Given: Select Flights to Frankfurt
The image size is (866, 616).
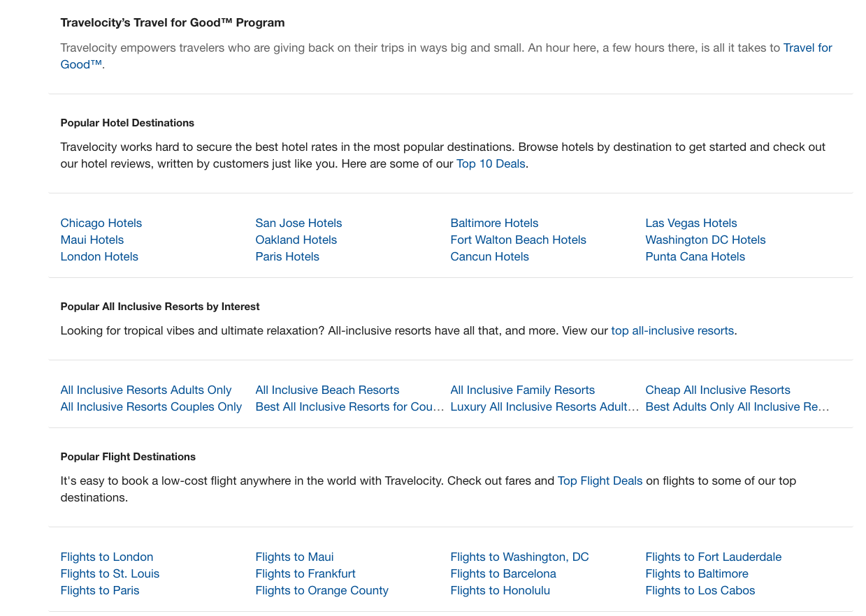Looking at the screenshot, I should click(x=305, y=573).
